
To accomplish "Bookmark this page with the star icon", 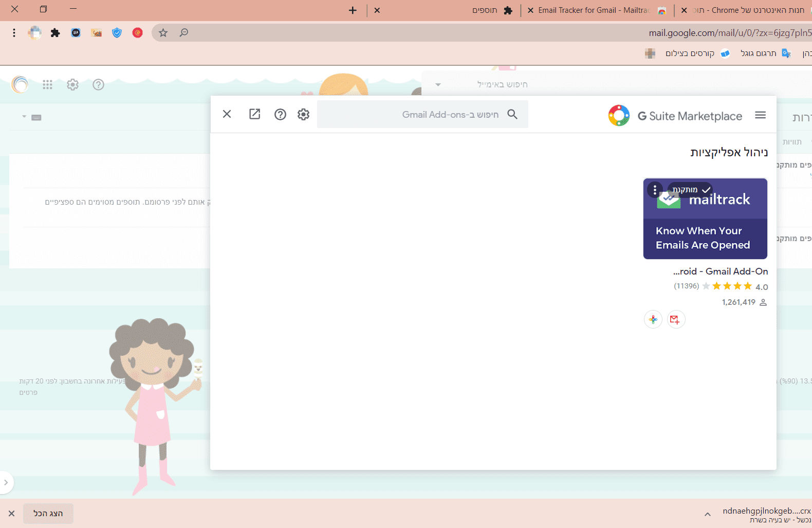I will coord(163,33).
